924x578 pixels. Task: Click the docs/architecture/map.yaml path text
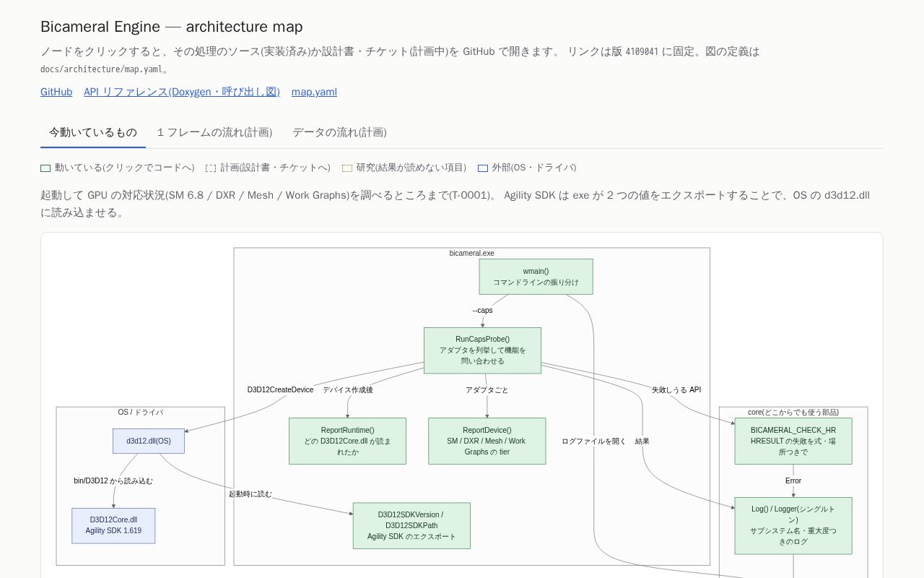101,69
